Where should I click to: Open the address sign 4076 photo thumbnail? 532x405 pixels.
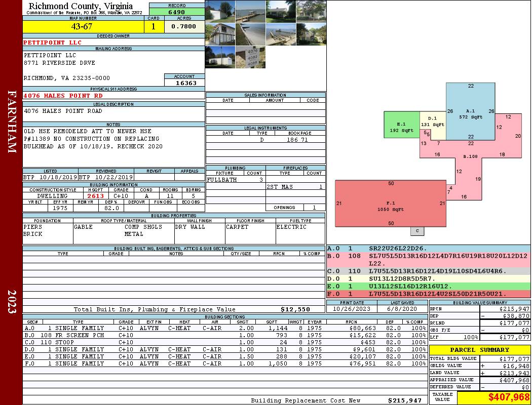(x=250, y=57)
